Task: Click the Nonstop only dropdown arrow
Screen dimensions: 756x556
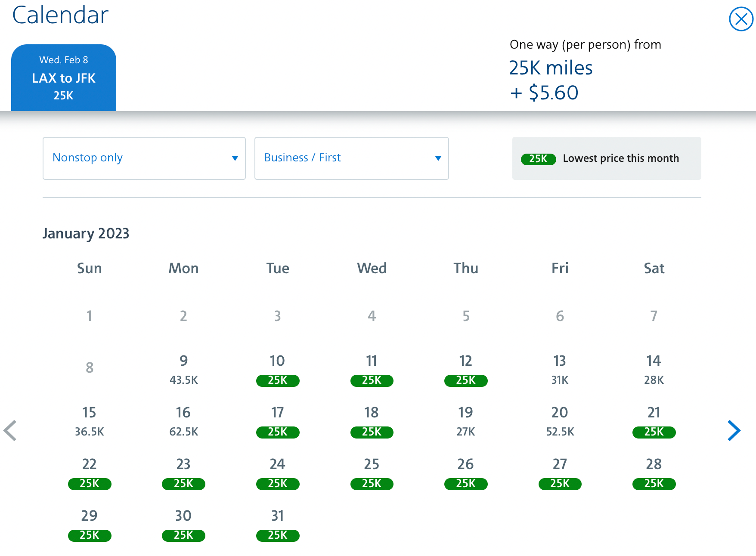Action: coord(235,158)
